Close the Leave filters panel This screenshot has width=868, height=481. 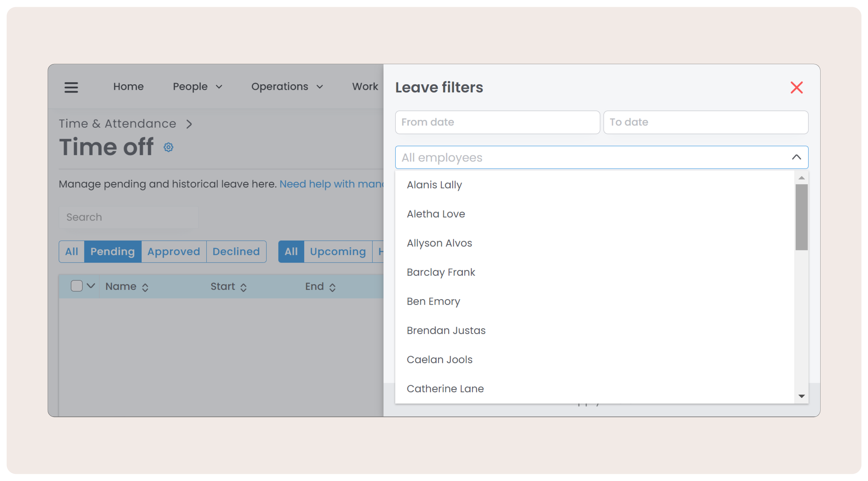point(796,87)
